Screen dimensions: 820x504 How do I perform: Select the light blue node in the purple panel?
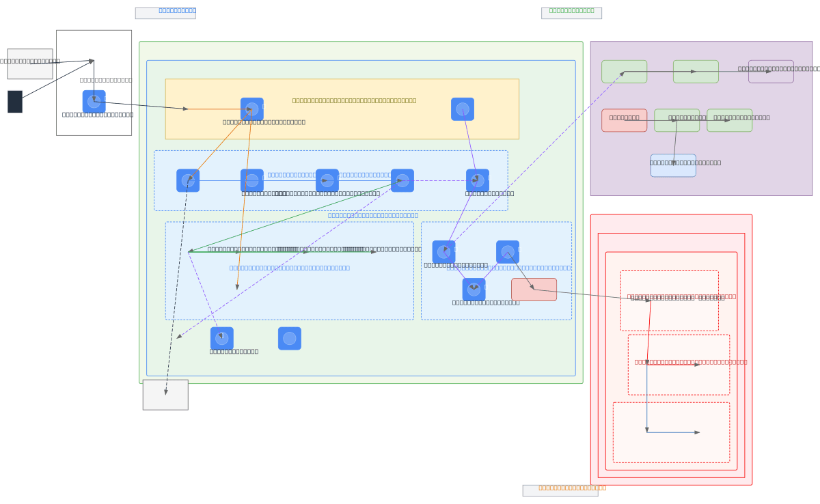click(x=673, y=165)
